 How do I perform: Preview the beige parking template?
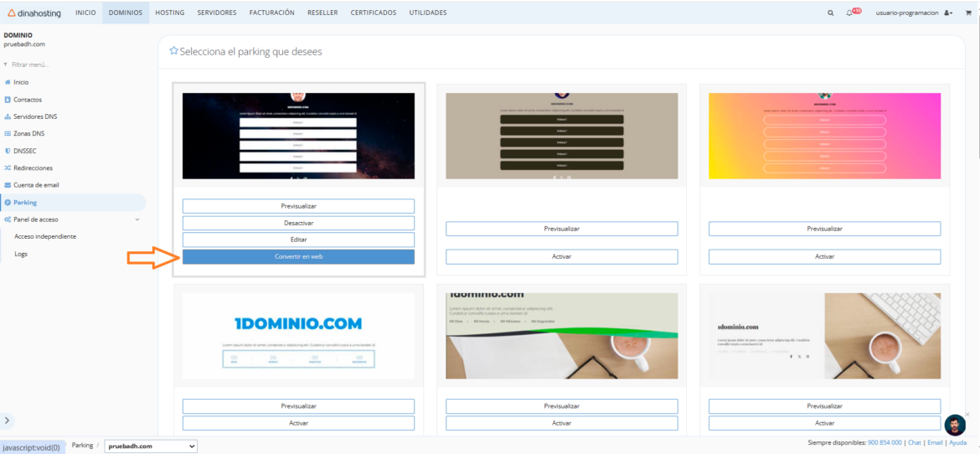point(561,229)
